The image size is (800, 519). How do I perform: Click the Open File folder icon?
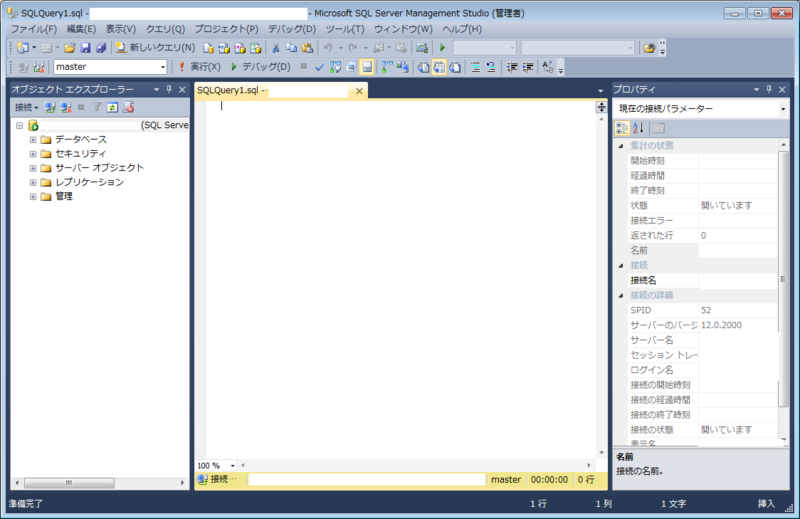(69, 48)
